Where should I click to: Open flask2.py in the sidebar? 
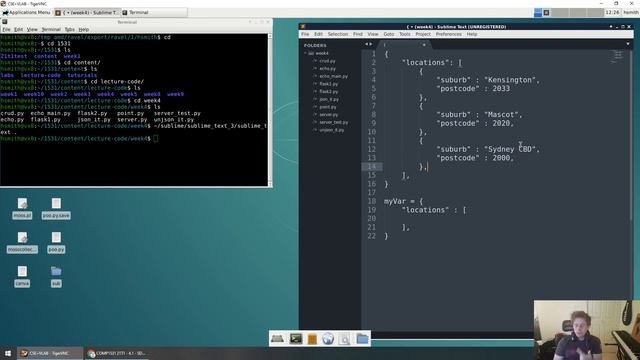[329, 92]
